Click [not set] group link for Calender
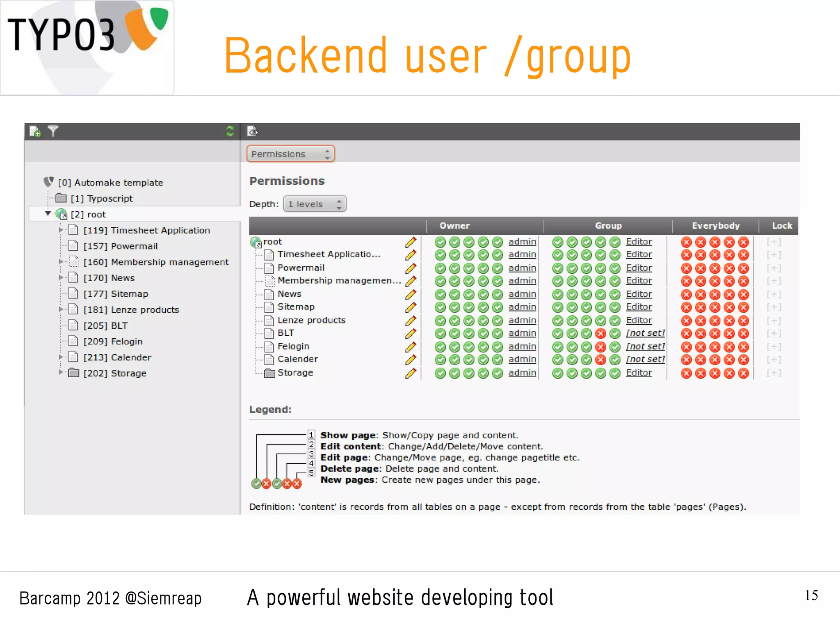Viewport: 840px width, 630px height. (x=645, y=360)
